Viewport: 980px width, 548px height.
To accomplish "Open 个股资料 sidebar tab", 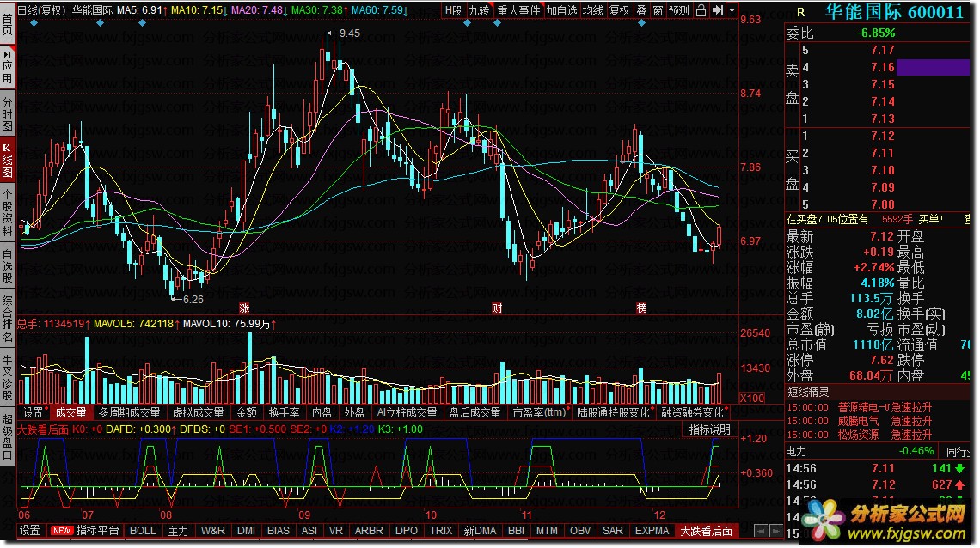I will pos(8,212).
